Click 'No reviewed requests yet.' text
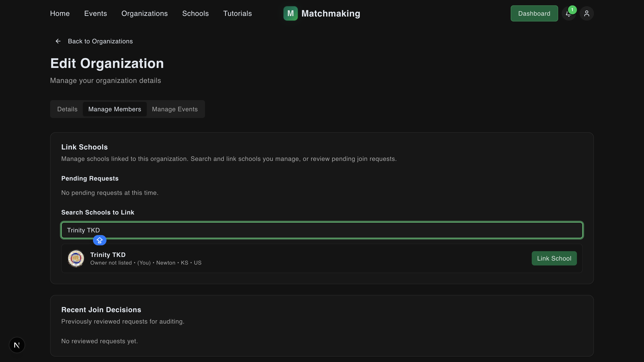644x362 pixels. pyautogui.click(x=100, y=341)
